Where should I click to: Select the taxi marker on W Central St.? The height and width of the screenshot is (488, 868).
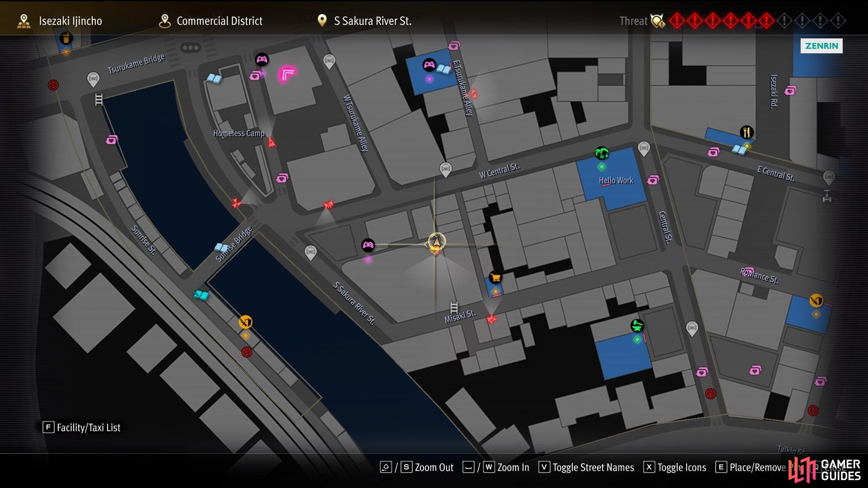[446, 170]
